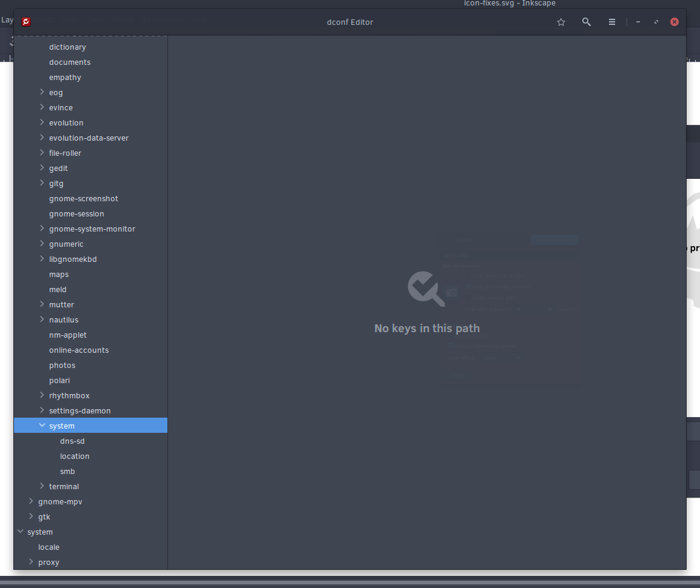
Task: Select the empathy entry
Action: point(65,77)
